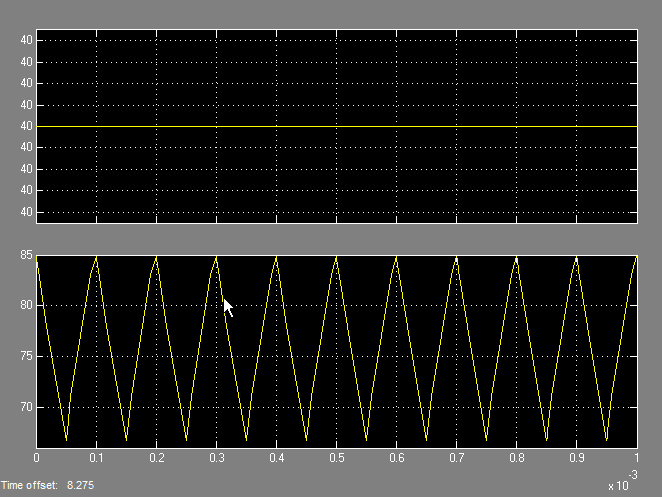
Task: Click the triangular waveform peak at 0.8
Action: click(x=516, y=257)
